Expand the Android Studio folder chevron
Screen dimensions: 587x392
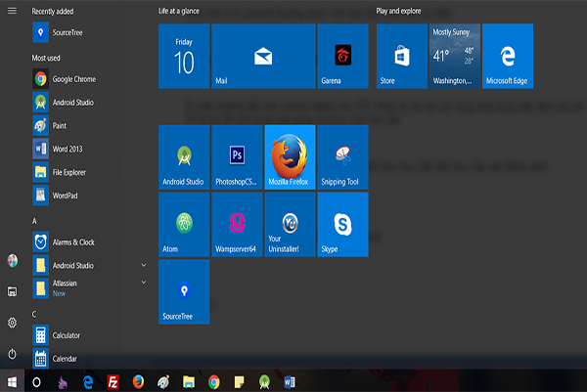(144, 265)
